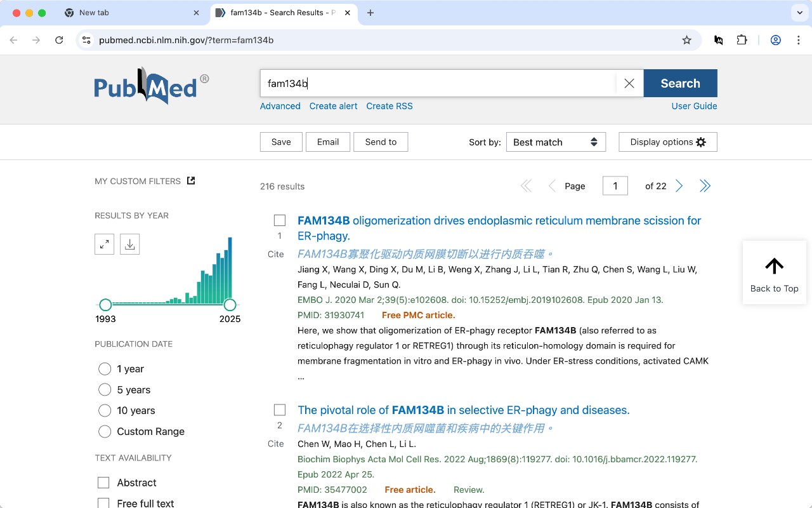812x508 pixels.
Task: Open FAM134B oligomerization article title
Action: coord(499,228)
